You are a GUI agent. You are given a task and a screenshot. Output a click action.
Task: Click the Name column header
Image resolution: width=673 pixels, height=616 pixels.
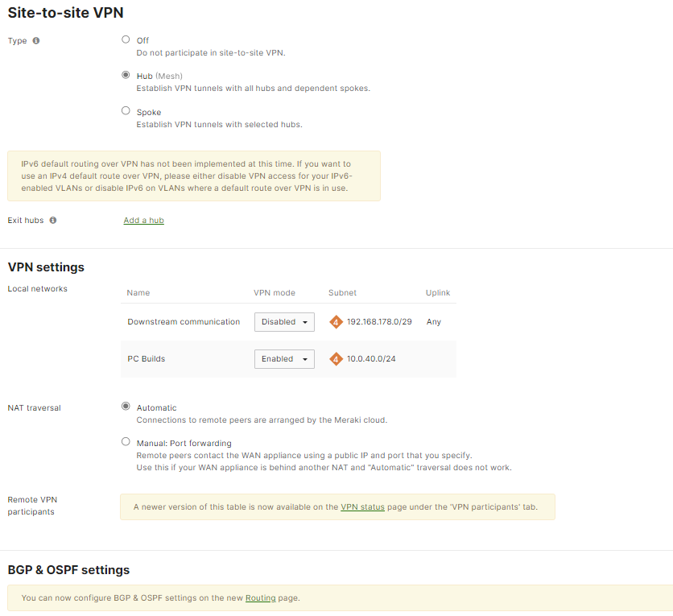(x=138, y=292)
